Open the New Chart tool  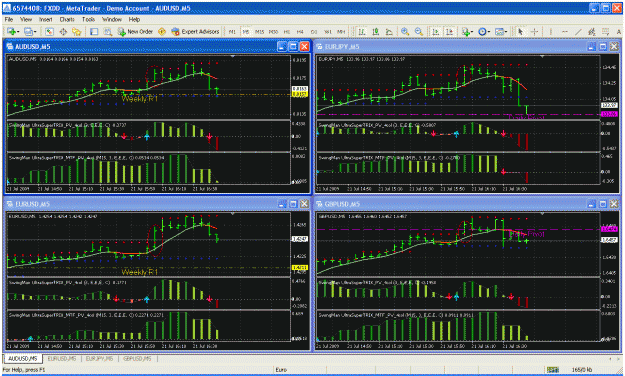pyautogui.click(x=11, y=31)
